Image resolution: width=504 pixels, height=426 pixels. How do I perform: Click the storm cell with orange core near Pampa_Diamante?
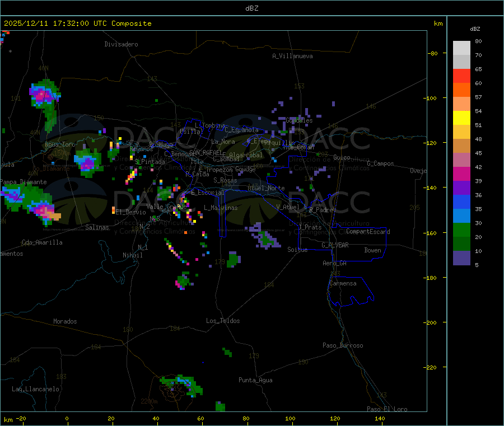tap(44, 212)
